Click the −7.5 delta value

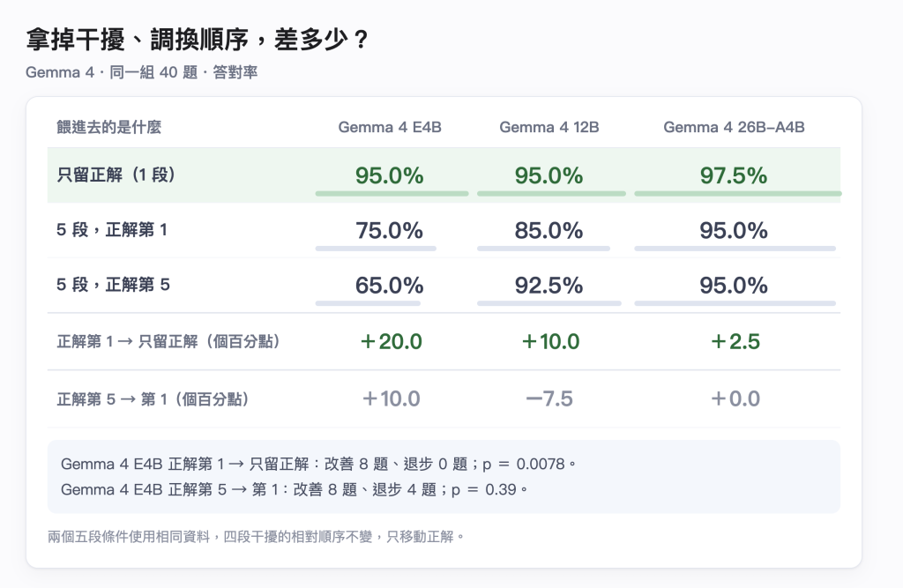549,398
